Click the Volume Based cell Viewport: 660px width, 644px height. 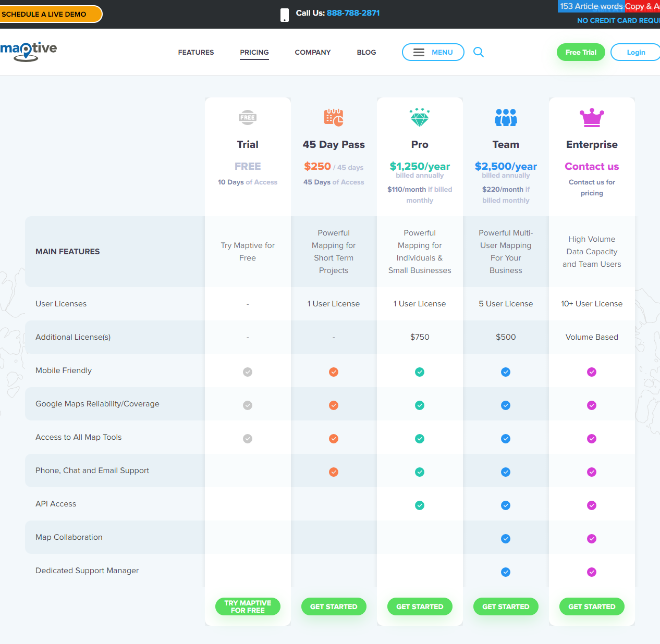tap(592, 337)
